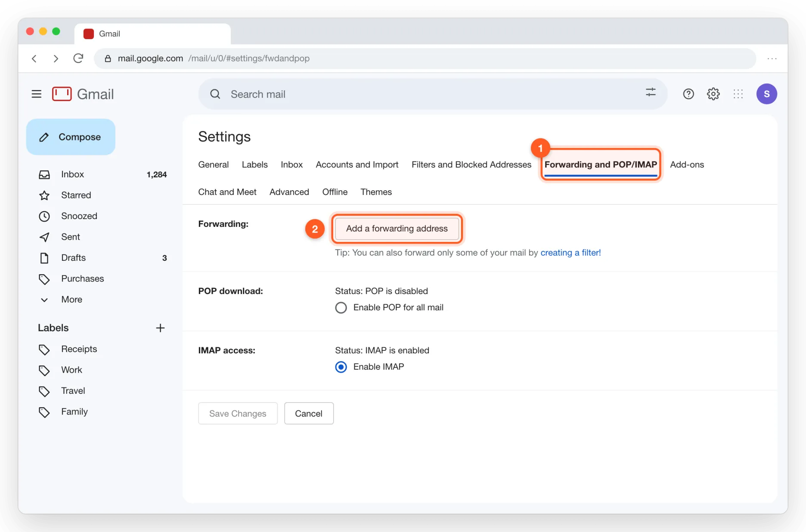
Task: Open the Chat and Meet tab
Action: 227,192
